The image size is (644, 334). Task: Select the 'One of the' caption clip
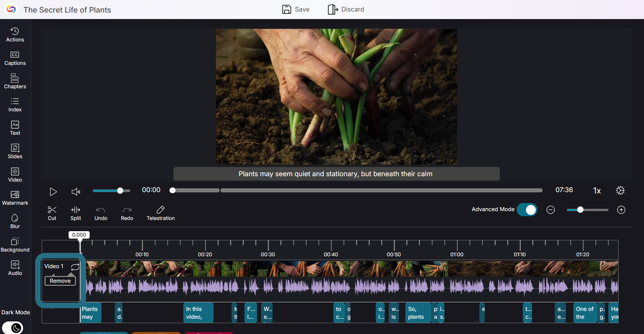585,313
